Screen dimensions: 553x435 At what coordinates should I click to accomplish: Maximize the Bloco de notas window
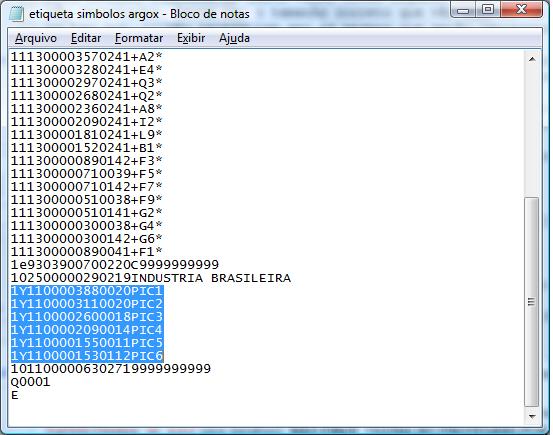point(488,10)
